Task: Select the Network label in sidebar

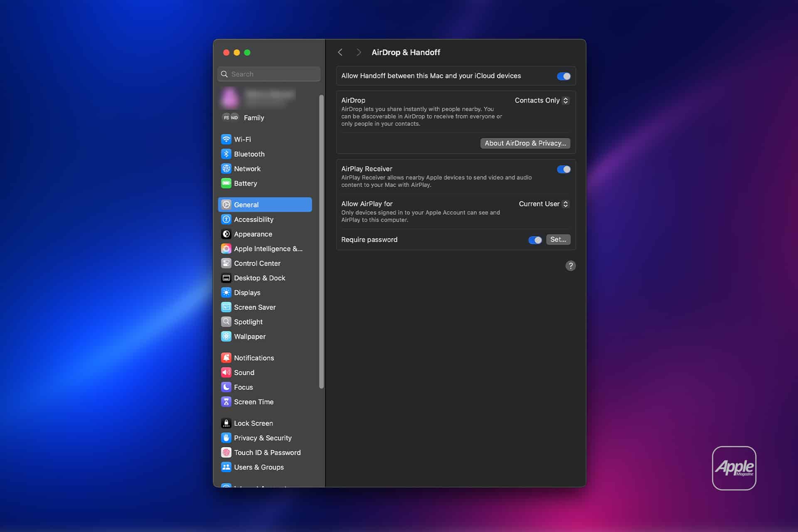Action: click(247, 169)
